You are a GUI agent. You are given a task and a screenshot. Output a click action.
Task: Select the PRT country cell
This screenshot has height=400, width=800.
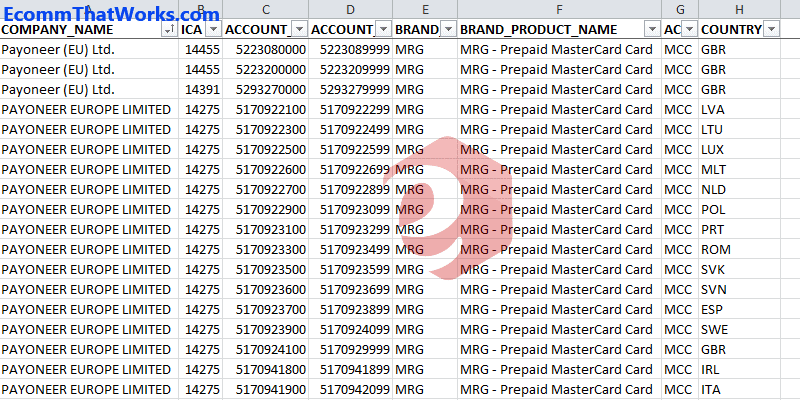point(739,230)
